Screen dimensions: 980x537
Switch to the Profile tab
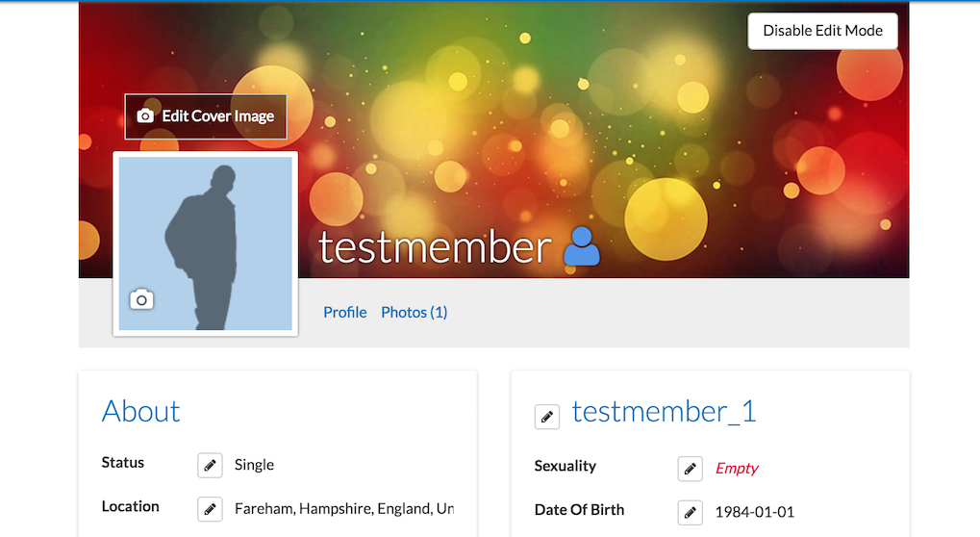point(345,312)
